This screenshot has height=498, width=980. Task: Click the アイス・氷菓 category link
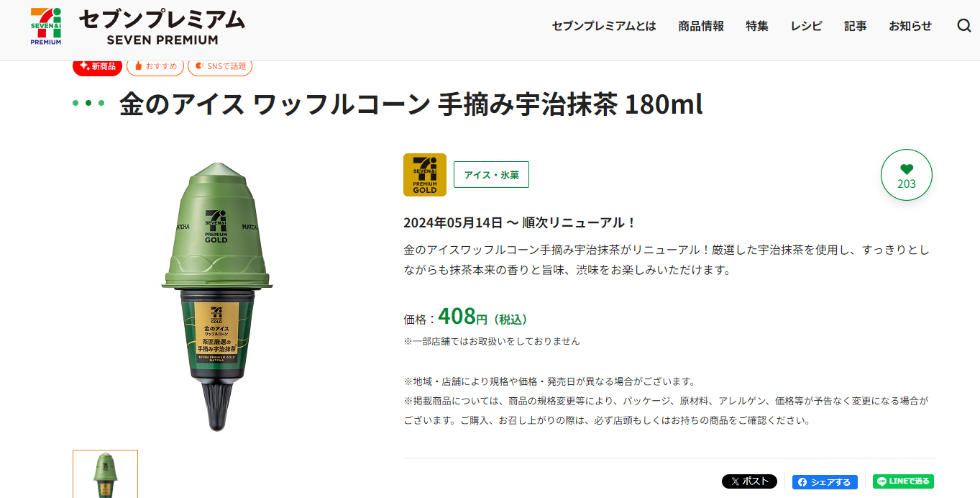tap(491, 175)
